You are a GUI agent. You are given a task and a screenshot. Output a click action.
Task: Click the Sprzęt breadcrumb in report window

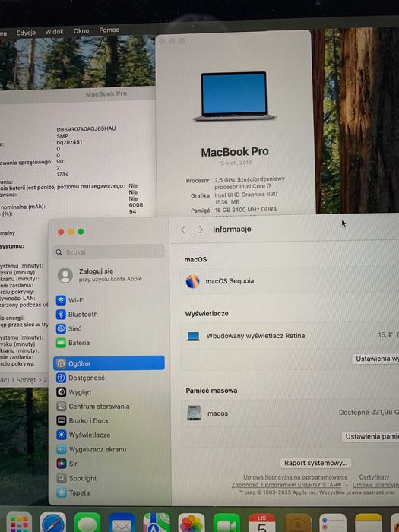(26, 380)
